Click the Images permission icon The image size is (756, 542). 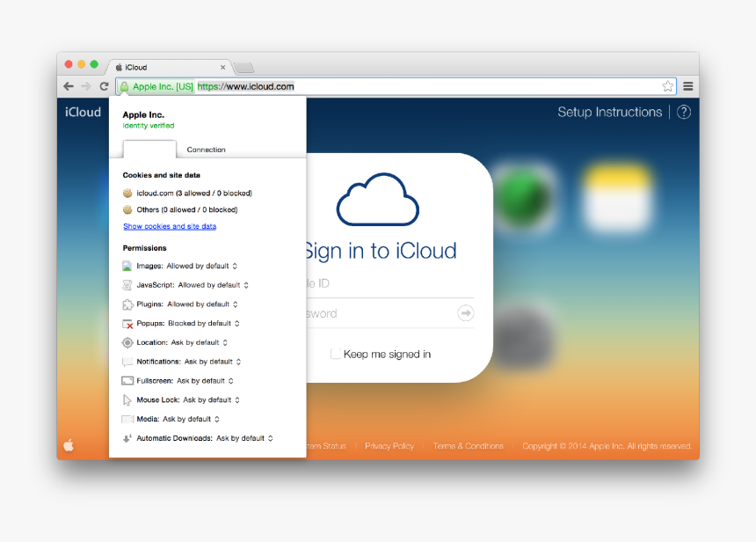pos(127,266)
